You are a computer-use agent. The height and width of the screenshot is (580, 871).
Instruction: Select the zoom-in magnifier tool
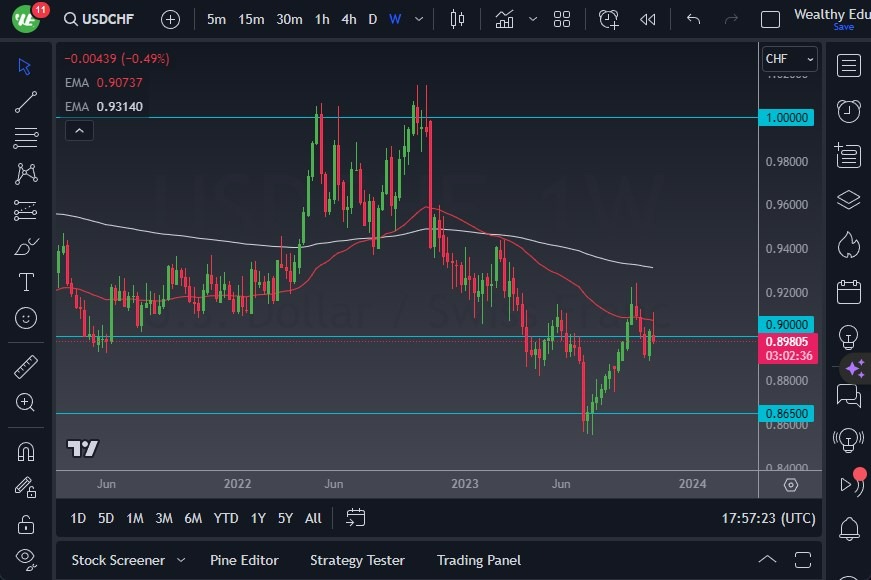coord(25,400)
